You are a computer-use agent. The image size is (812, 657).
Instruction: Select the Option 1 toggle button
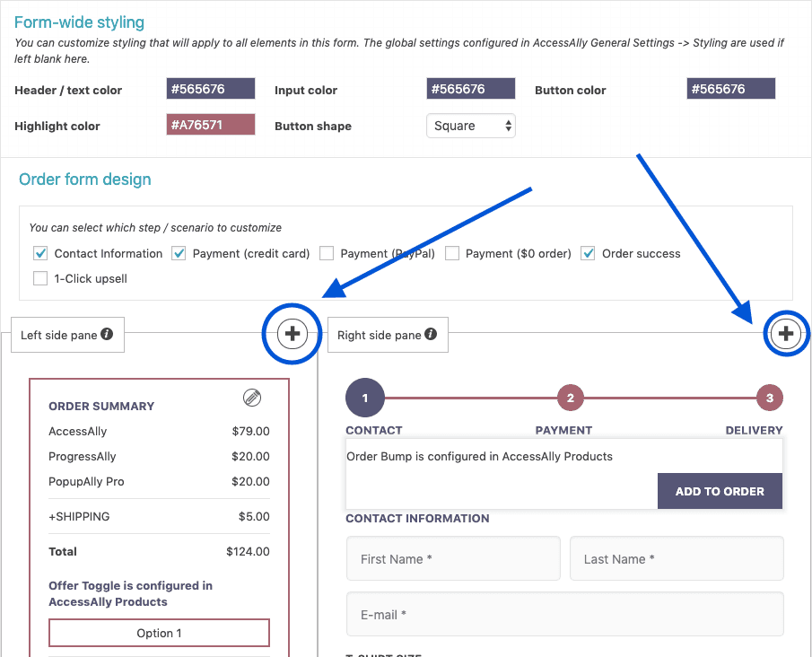(x=159, y=633)
